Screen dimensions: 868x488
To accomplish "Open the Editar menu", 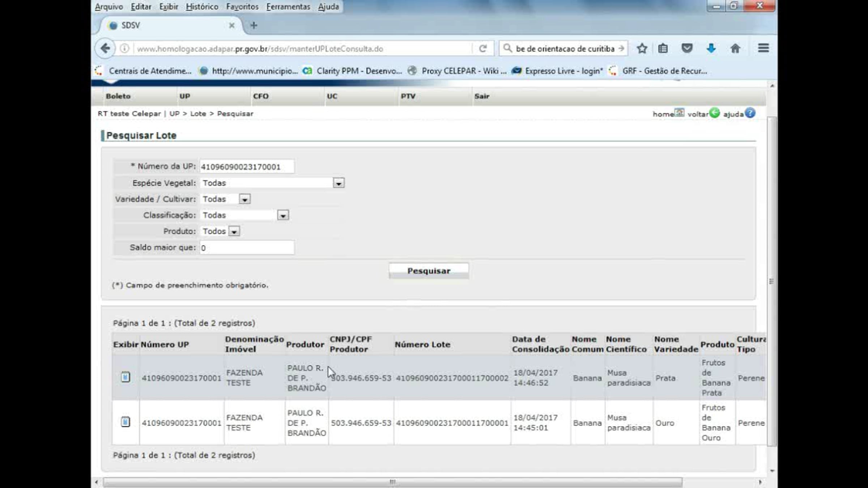I will [141, 7].
